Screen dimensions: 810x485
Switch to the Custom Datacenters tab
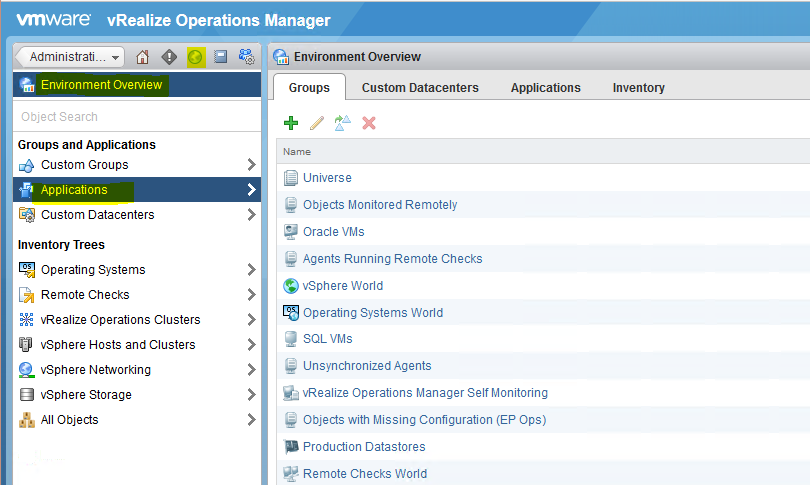[x=420, y=88]
